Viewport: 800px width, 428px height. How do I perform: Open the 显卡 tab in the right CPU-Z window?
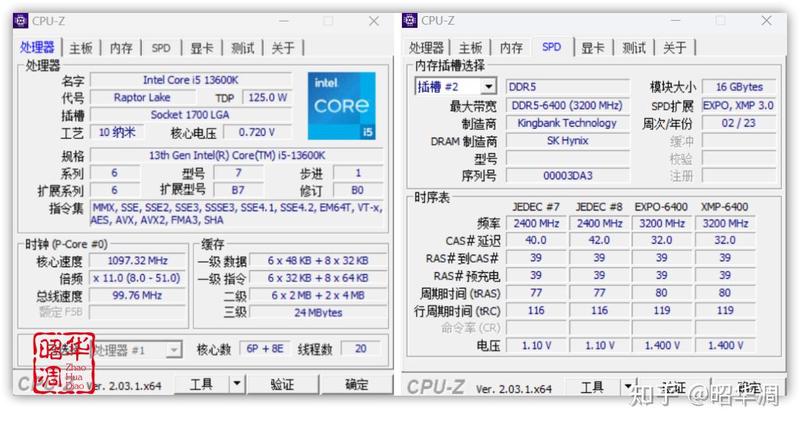click(x=592, y=48)
